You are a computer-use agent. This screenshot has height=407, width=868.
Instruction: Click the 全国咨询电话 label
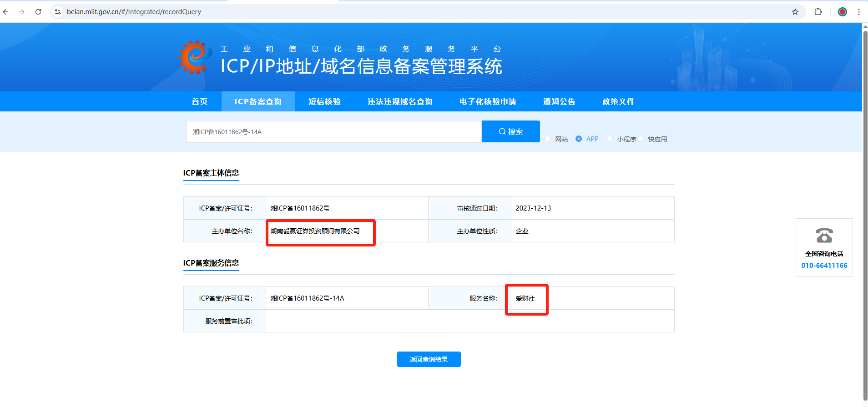824,254
